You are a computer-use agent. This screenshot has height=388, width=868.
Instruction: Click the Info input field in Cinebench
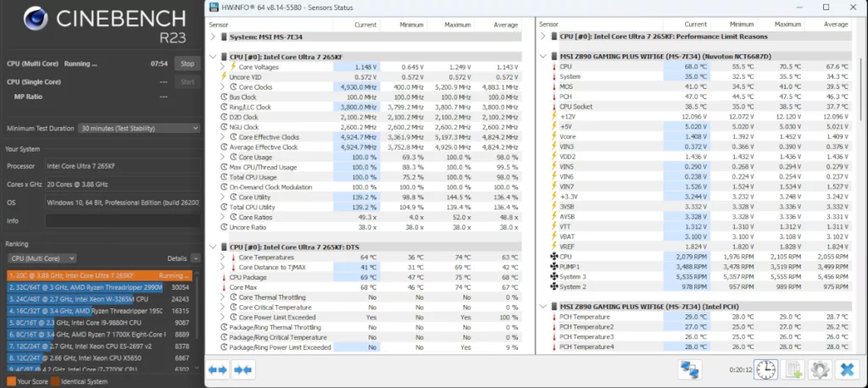coord(123,221)
